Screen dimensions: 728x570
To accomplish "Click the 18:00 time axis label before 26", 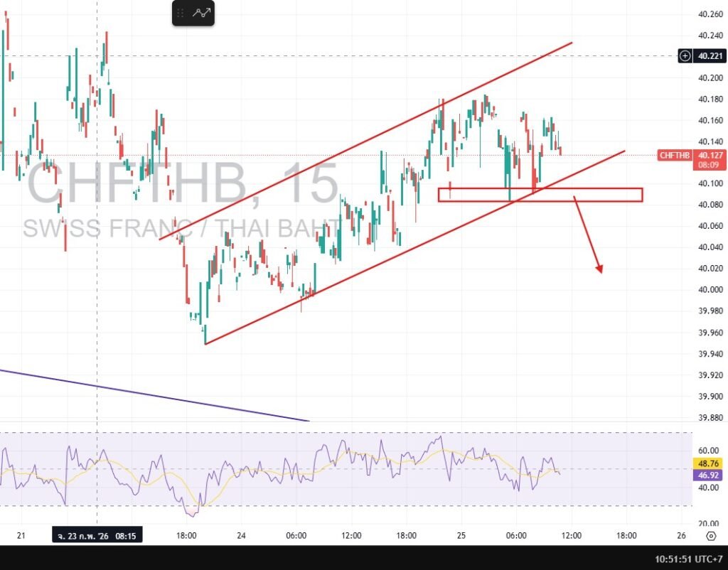I will coord(626,535).
